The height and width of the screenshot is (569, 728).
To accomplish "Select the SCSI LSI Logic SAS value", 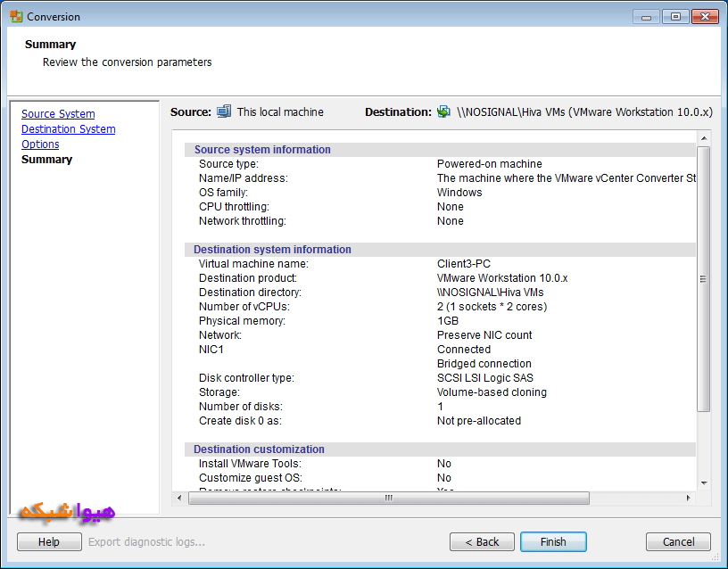I will tap(485, 378).
